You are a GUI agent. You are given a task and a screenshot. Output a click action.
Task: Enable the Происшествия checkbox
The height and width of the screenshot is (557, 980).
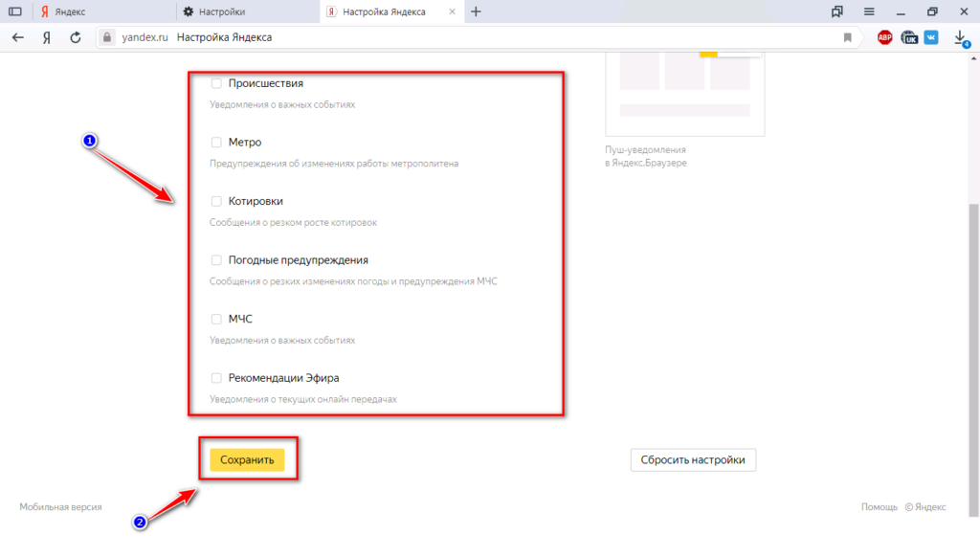coord(216,83)
